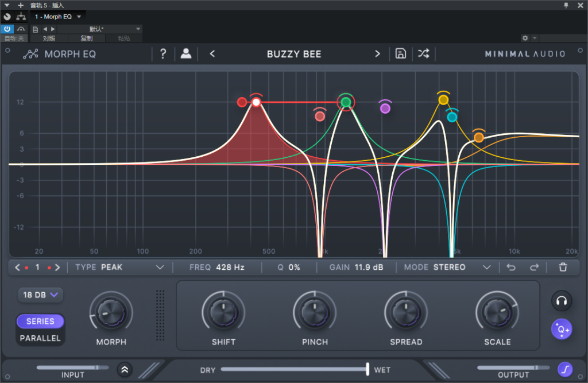This screenshot has height=383, width=588.
Task: Toggle the 自动: 关 automation button
Action: [x=14, y=38]
